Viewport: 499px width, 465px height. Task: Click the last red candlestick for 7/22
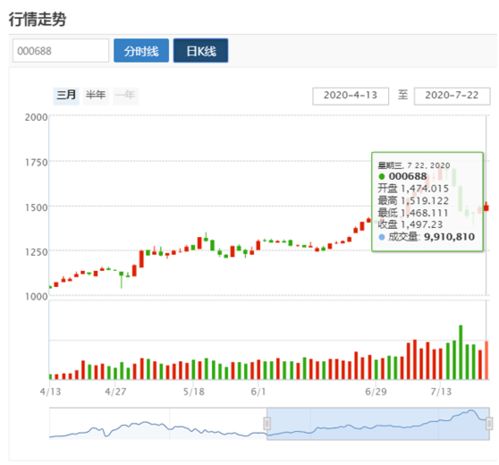[x=486, y=207]
